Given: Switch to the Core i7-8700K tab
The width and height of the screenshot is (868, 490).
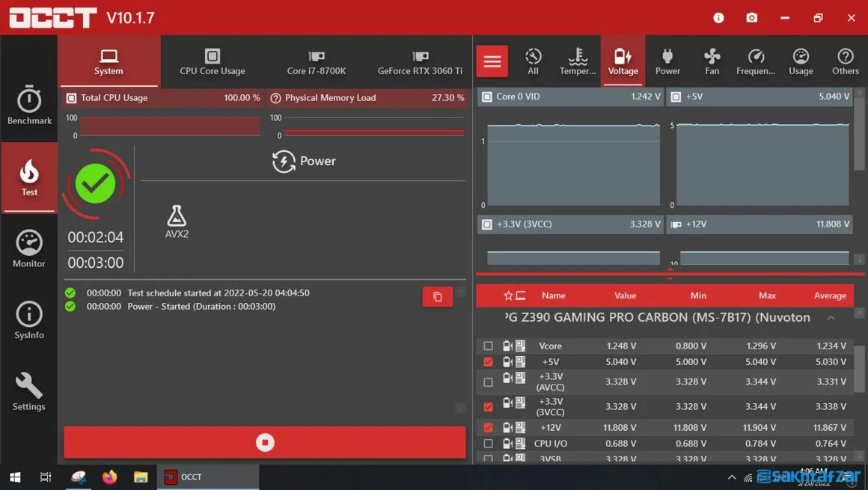Looking at the screenshot, I should pyautogui.click(x=316, y=61).
